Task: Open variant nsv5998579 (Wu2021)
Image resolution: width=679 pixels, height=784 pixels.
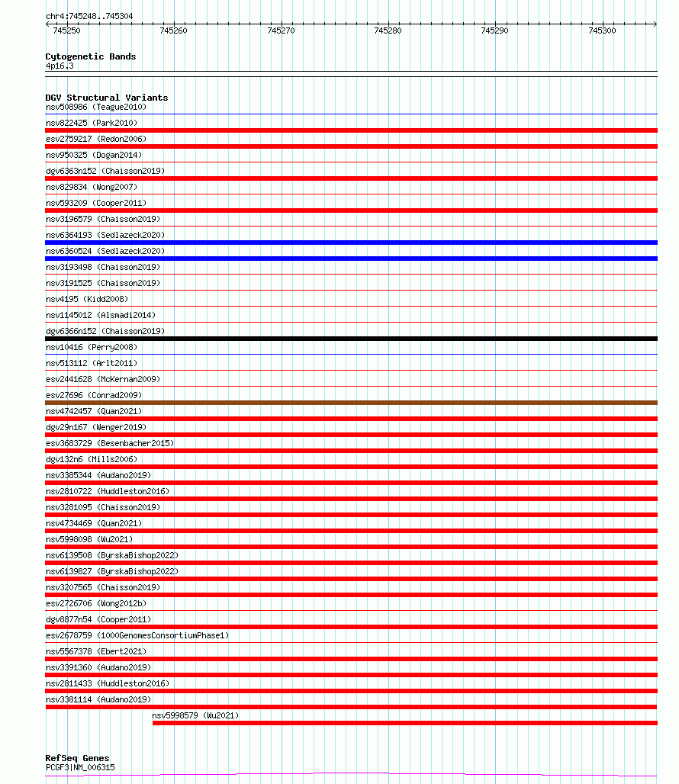Action: click(195, 715)
